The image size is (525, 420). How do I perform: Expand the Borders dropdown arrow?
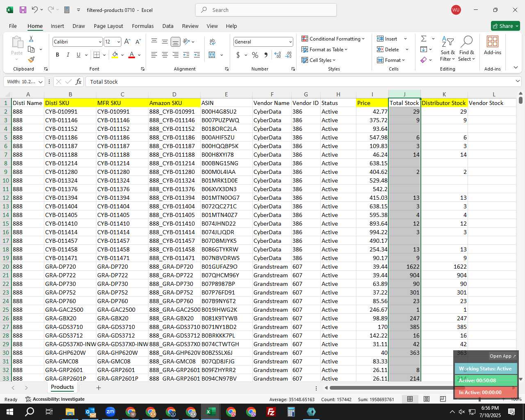coord(104,55)
